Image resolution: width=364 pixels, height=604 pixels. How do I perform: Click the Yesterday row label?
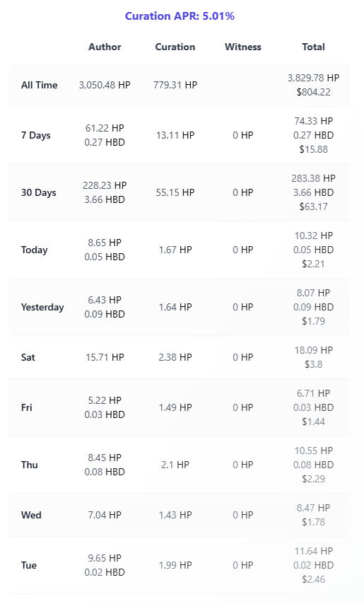(42, 308)
